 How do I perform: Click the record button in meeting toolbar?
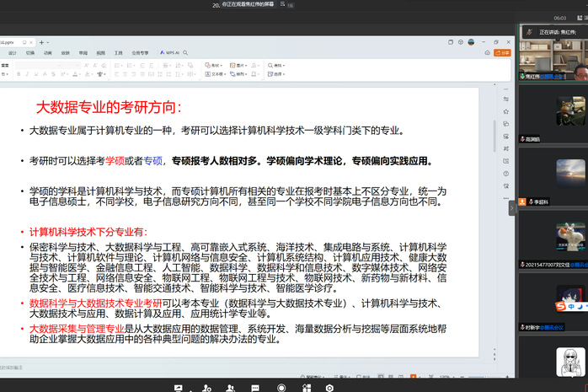click(281, 388)
